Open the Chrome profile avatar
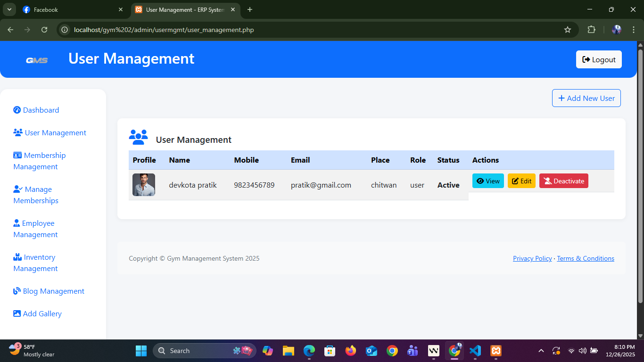The image size is (644, 362). pyautogui.click(x=616, y=30)
